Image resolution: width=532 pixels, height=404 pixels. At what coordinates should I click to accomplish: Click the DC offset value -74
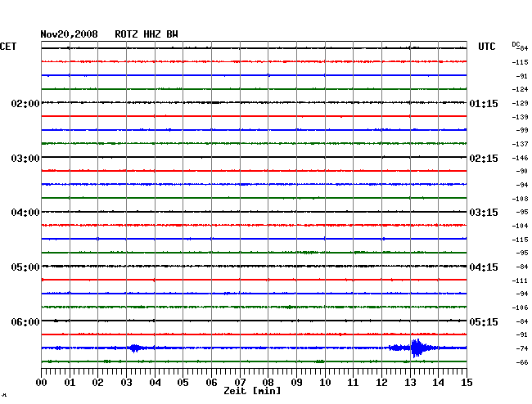pyautogui.click(x=522, y=348)
